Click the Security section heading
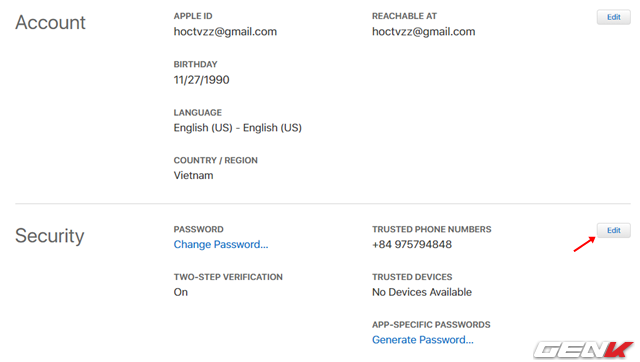This screenshot has width=640, height=362. pos(50,236)
